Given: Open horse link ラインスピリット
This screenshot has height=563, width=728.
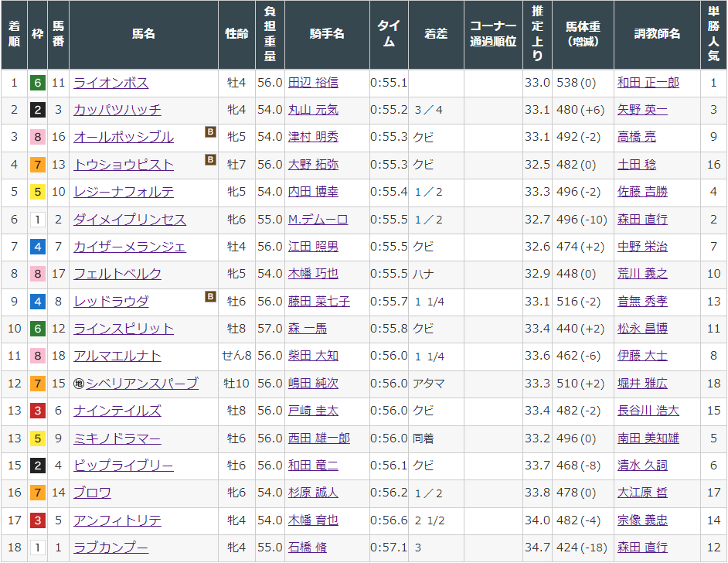Looking at the screenshot, I should coord(124,329).
